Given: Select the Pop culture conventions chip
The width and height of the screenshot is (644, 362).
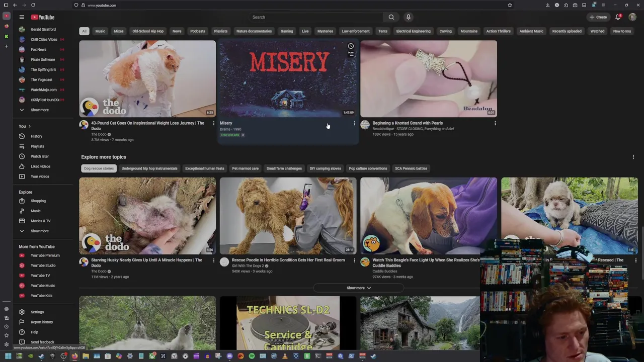Looking at the screenshot, I should tap(368, 168).
